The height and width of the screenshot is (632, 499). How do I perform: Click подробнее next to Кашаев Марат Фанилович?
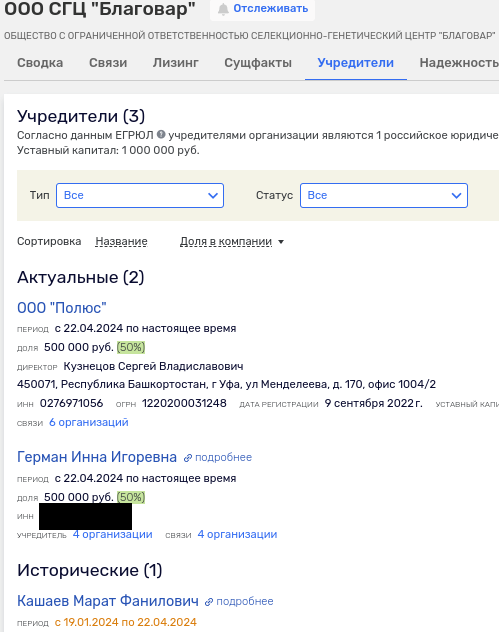[x=245, y=601]
